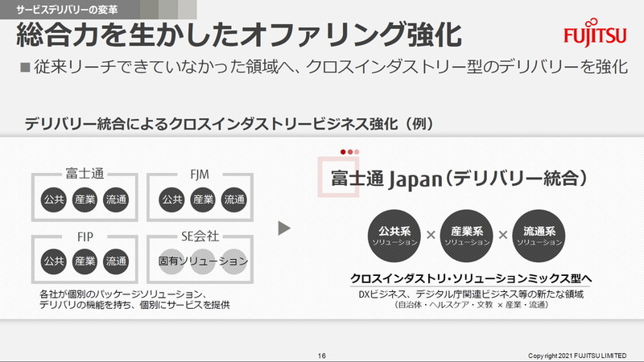This screenshot has height=362, width=644.
Task: Click the FUJITSU logo
Action: 595,33
